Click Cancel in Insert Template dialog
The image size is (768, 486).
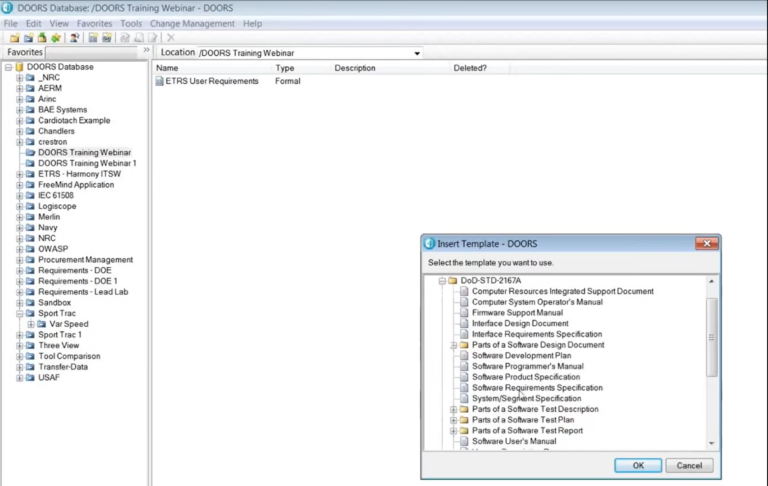pos(689,465)
